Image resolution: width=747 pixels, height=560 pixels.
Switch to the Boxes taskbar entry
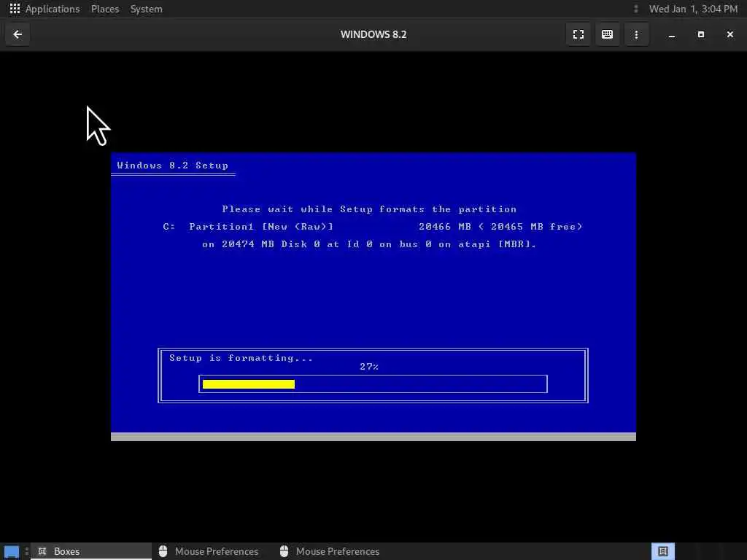(x=90, y=551)
